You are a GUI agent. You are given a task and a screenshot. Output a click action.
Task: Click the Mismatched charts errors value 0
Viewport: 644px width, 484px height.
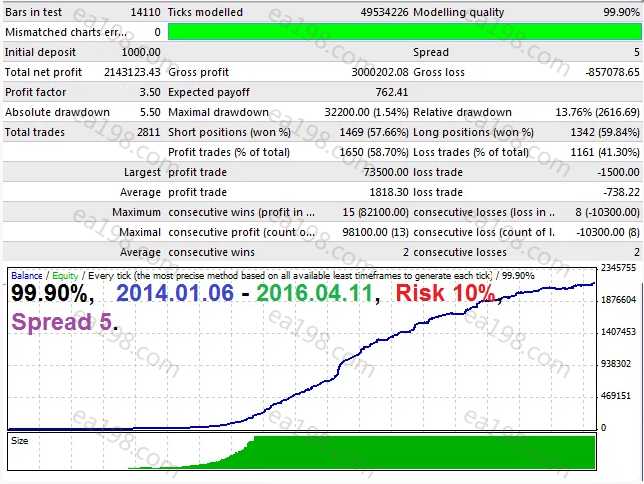pyautogui.click(x=157, y=32)
